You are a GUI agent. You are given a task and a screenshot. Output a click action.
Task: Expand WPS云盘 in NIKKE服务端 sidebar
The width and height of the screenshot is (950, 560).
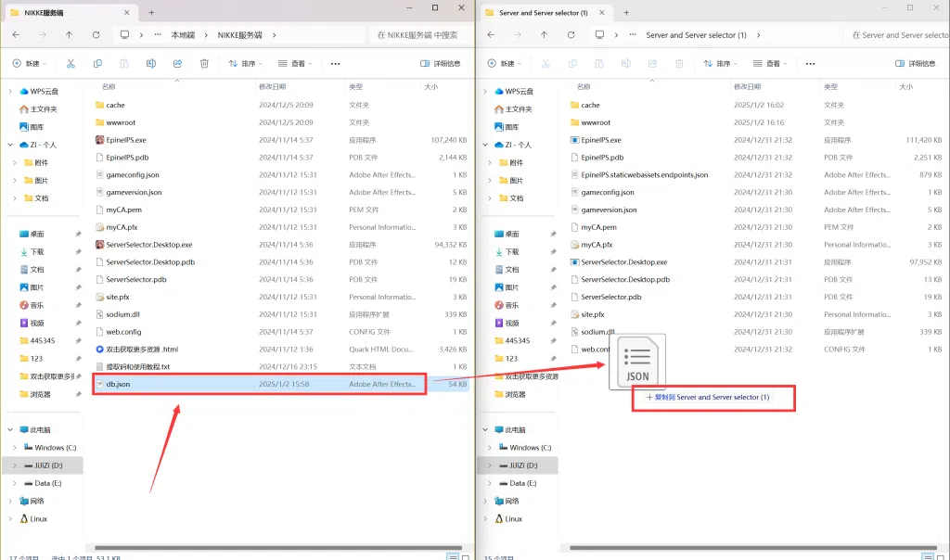tap(9, 92)
